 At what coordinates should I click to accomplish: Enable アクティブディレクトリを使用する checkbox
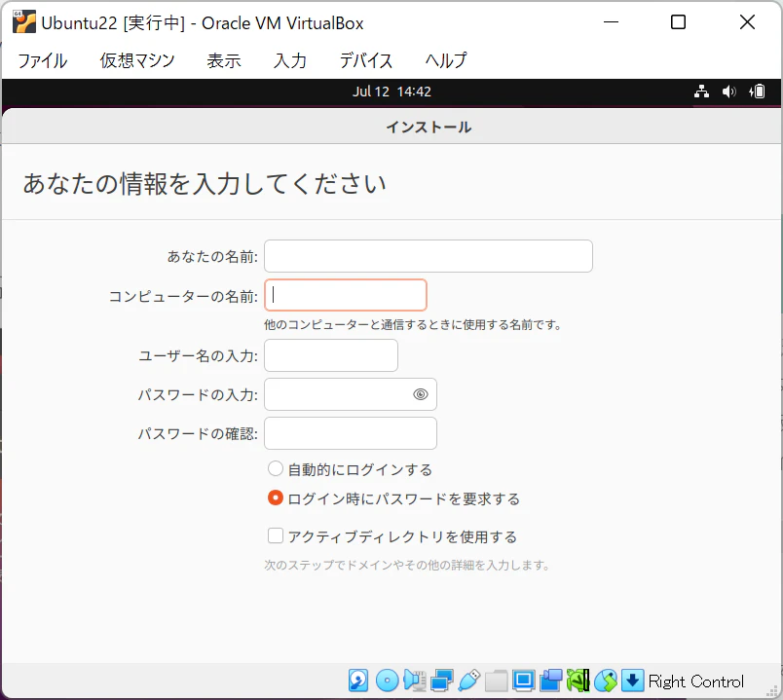(276, 535)
